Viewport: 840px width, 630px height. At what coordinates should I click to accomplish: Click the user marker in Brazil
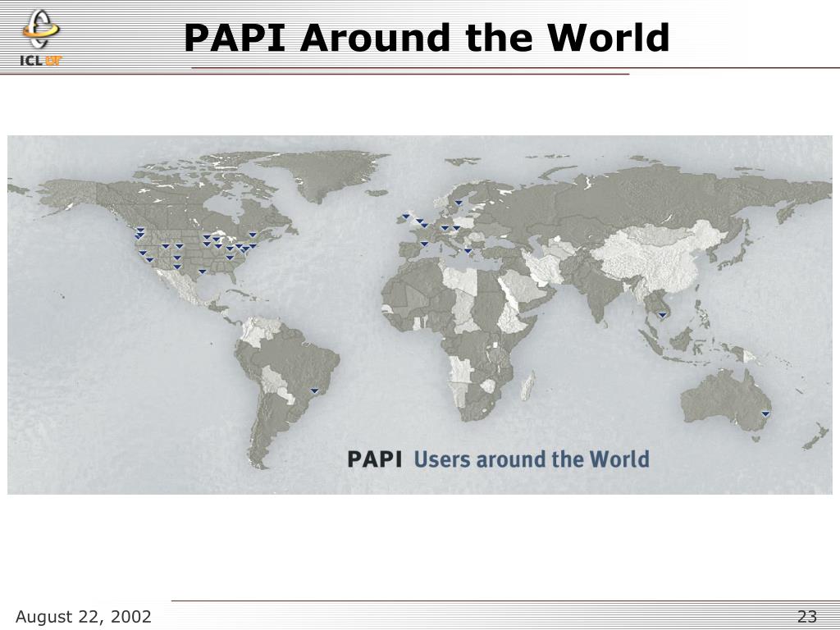tap(314, 390)
